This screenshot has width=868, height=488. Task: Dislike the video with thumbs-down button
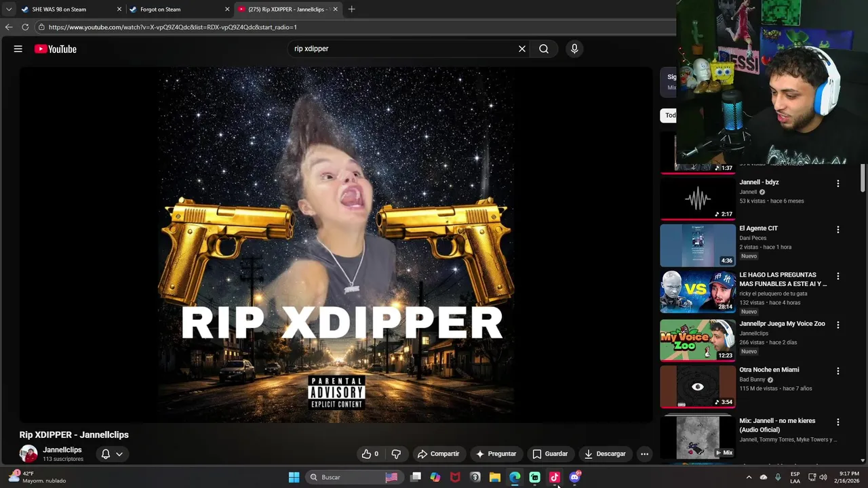(x=396, y=454)
